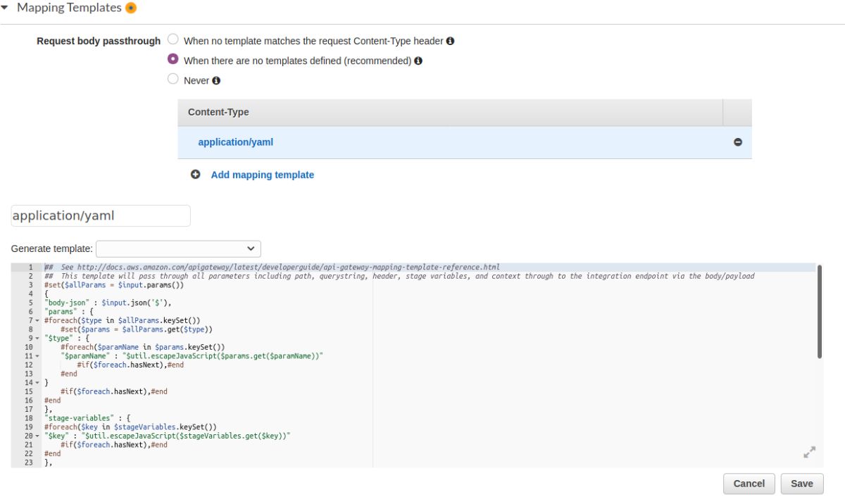Select 'When there are no templates defined' option

173,60
